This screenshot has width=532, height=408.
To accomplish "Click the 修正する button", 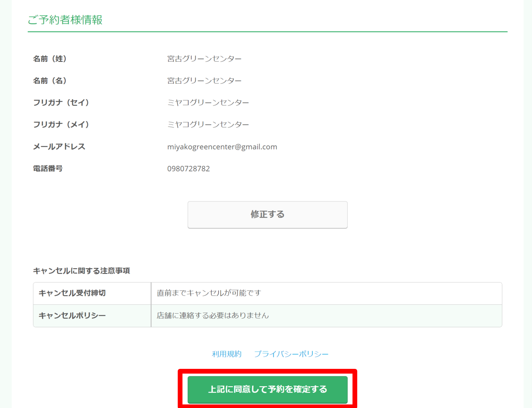I will coord(267,214).
